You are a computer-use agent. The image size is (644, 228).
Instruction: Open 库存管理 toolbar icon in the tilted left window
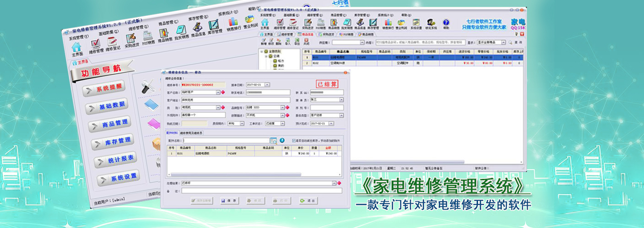point(214,25)
